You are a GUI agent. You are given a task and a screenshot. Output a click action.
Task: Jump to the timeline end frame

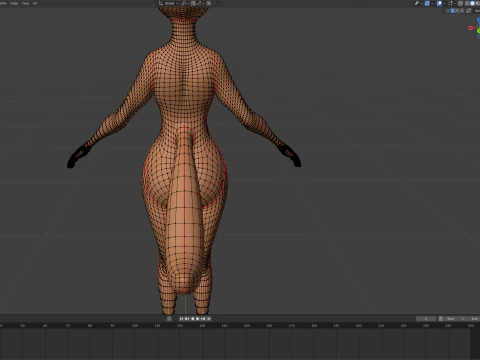(209, 319)
